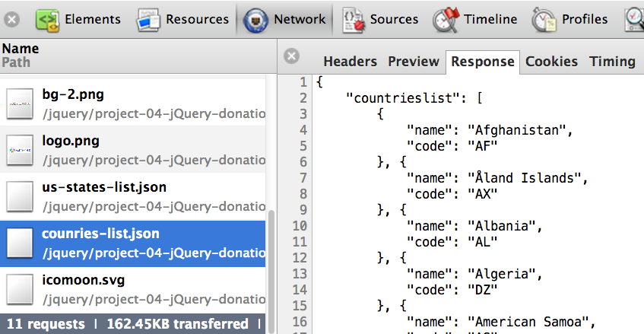Open the Sources panel icon
Image resolution: width=644 pixels, height=334 pixels.
[353, 19]
